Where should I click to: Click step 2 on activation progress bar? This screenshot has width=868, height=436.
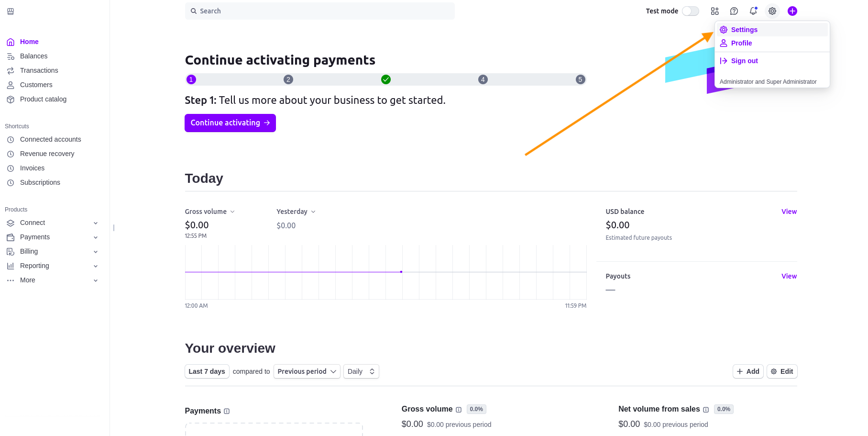(288, 79)
